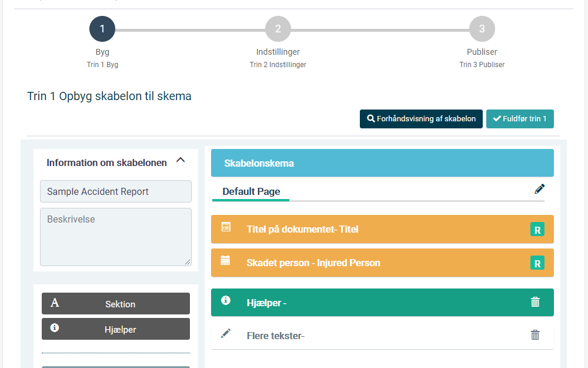Delete the Flere tekster field with trash icon
The width and height of the screenshot is (588, 368).
click(535, 334)
